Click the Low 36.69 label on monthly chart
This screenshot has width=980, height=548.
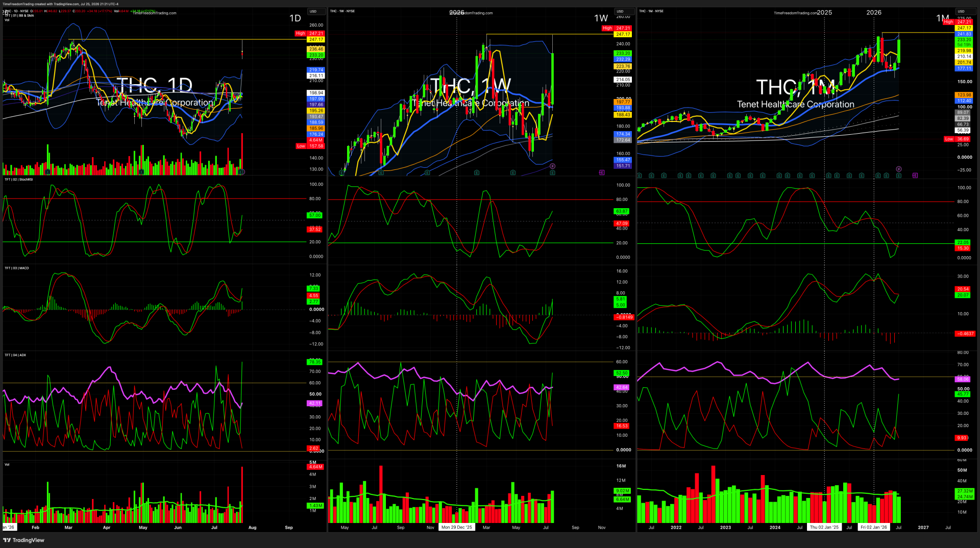[958, 139]
